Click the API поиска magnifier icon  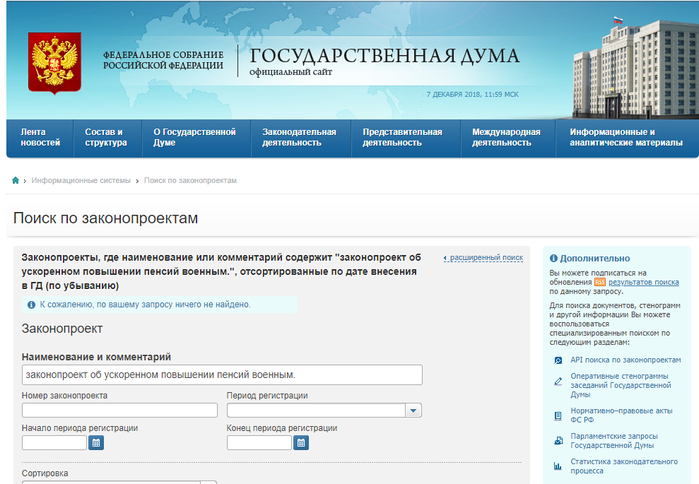click(x=558, y=360)
